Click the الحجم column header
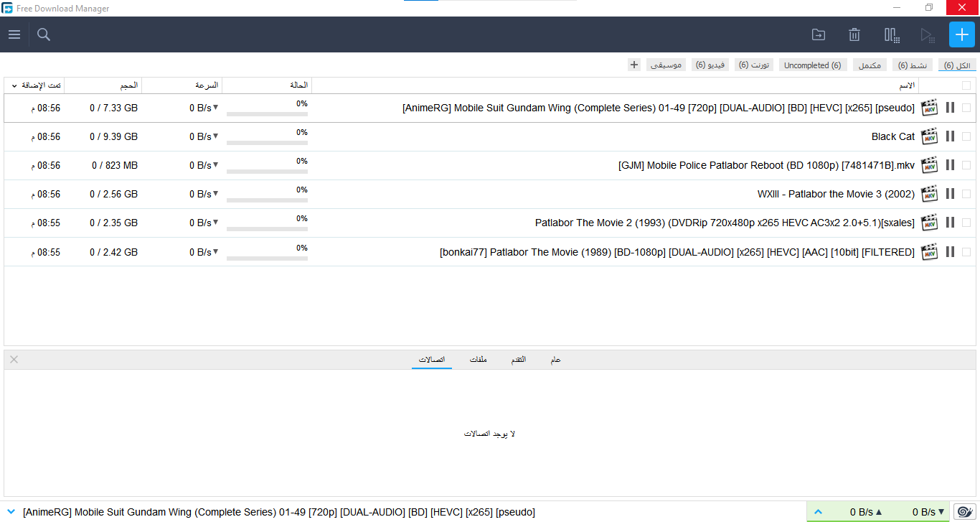Image resolution: width=980 pixels, height=522 pixels. pyautogui.click(x=103, y=85)
